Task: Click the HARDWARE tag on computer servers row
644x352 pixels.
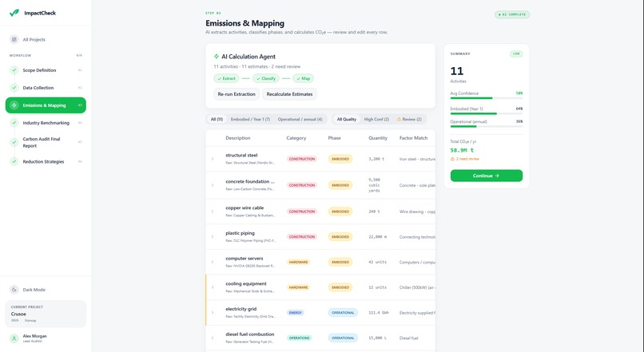Action: [x=298, y=262]
